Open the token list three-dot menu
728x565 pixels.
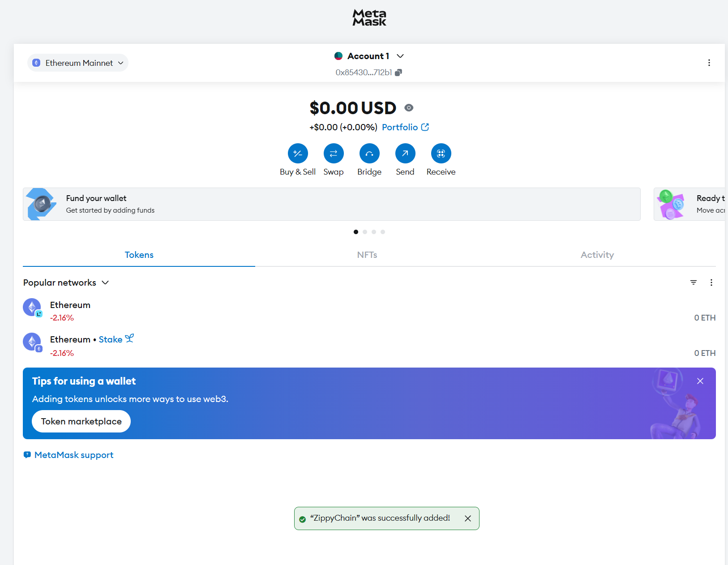click(x=711, y=282)
